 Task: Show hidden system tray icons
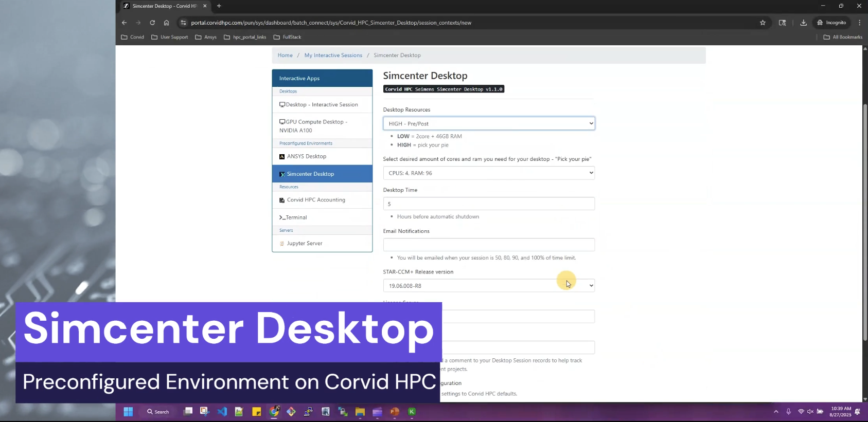[x=776, y=412]
